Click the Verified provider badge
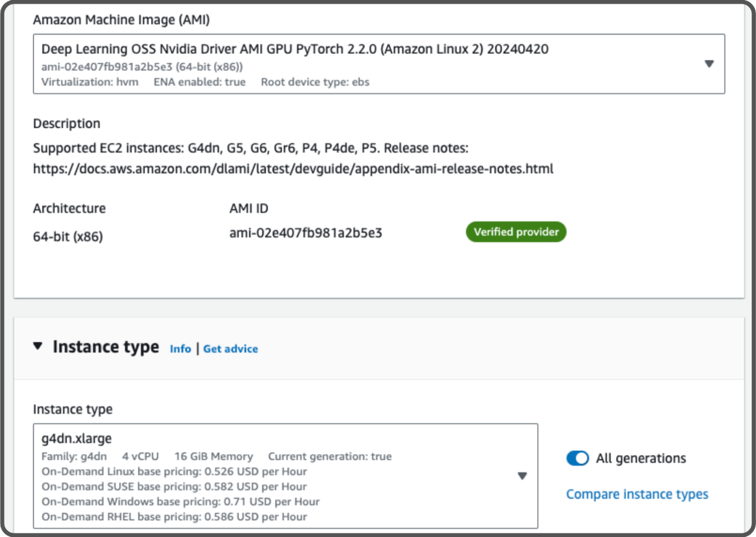 click(x=516, y=232)
